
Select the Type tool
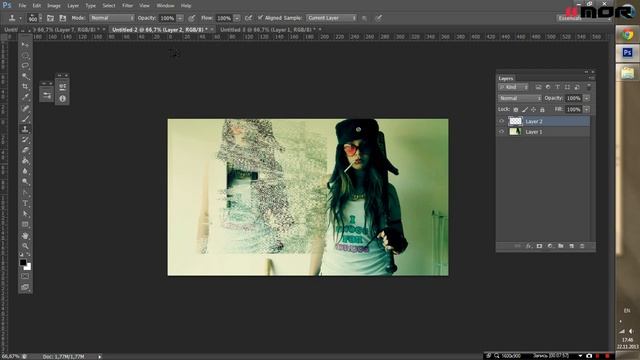point(25,203)
